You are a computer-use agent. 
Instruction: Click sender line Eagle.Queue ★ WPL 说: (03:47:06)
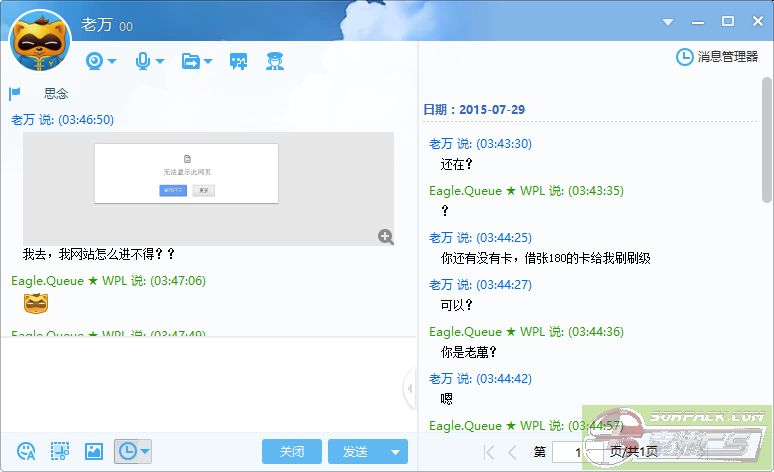pos(108,281)
